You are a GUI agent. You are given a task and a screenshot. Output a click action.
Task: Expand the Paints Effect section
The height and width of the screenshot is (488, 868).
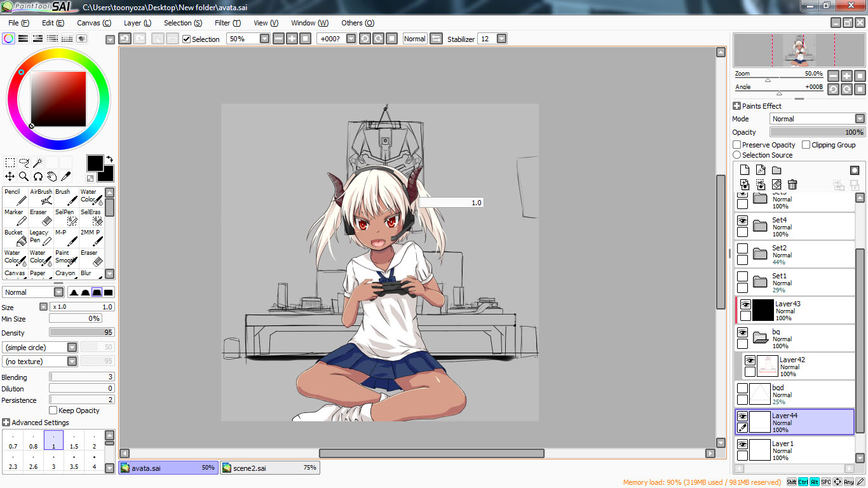pyautogui.click(x=736, y=106)
